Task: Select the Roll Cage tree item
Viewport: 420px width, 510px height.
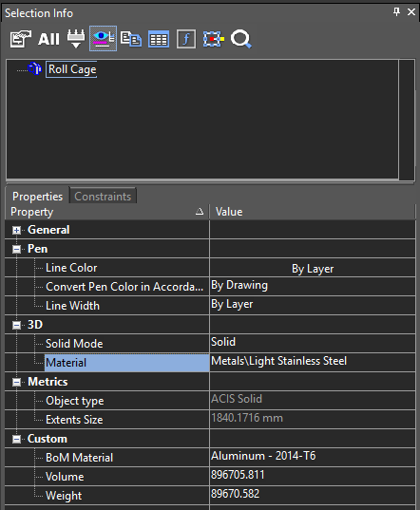Action: (72, 69)
